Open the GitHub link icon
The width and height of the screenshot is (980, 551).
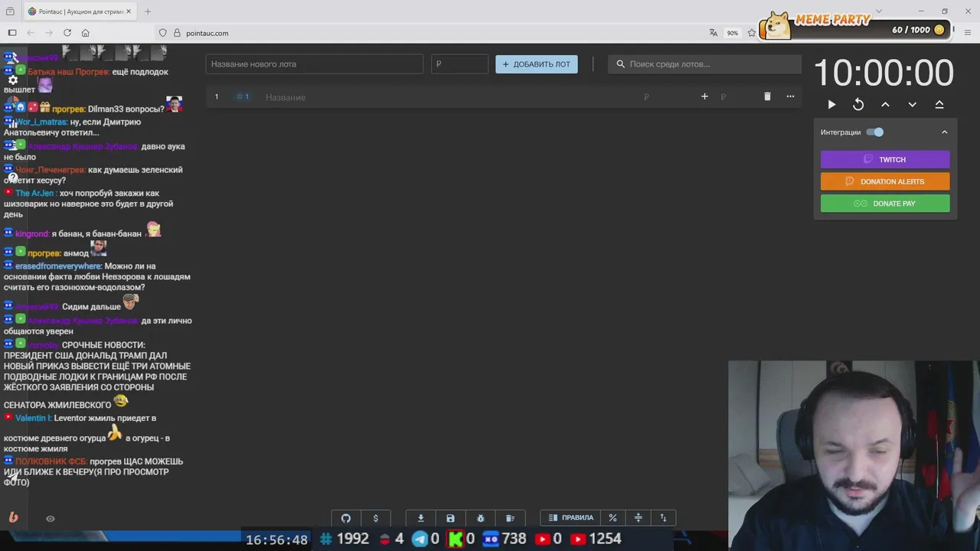pos(346,518)
